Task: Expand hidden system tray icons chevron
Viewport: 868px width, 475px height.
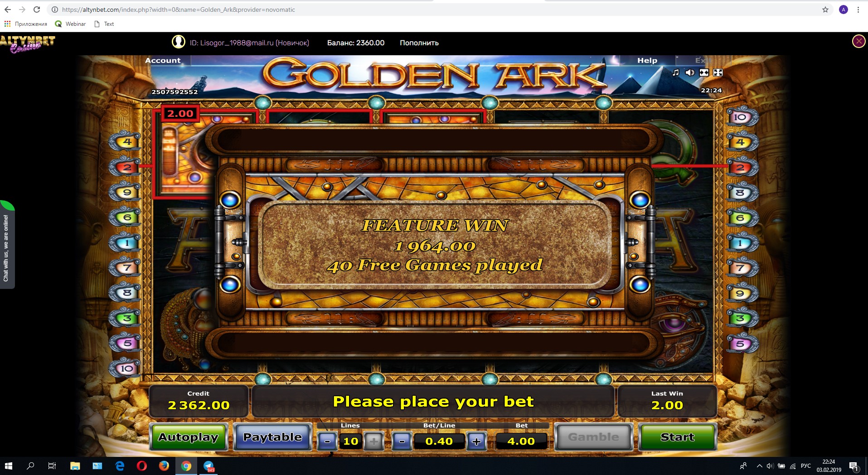Action: 759,465
